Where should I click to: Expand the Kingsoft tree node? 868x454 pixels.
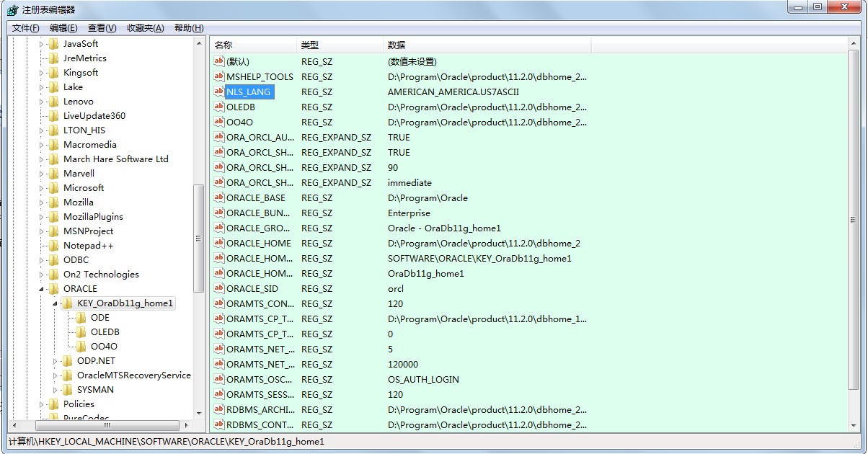41,73
